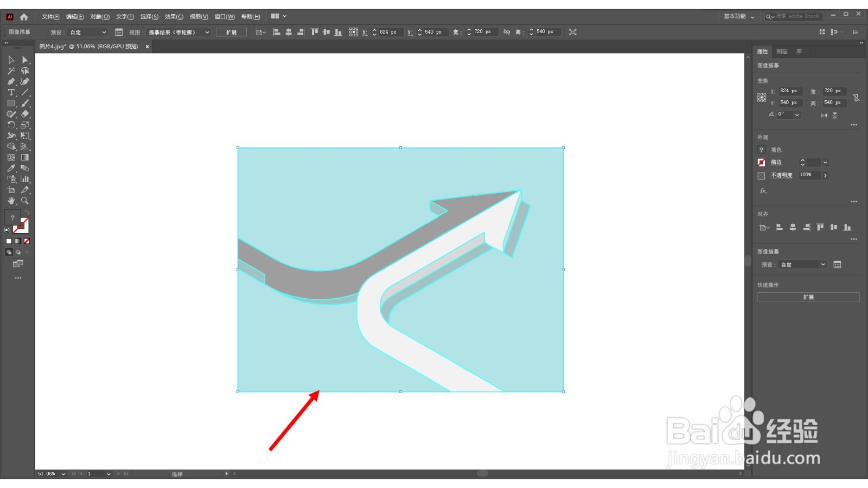Select the Eraser tool
Screen dimensions: 868x488
(25, 114)
